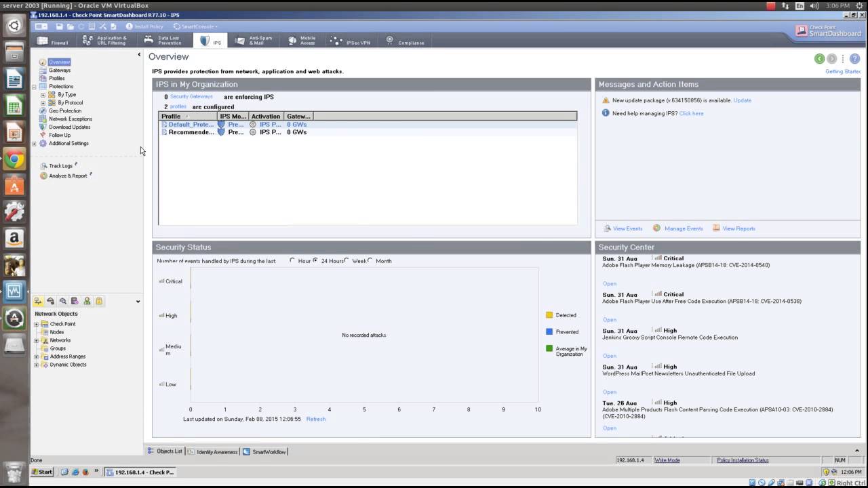Select the VPN Communities lock icon
This screenshot has height=488, width=868.
click(x=99, y=301)
